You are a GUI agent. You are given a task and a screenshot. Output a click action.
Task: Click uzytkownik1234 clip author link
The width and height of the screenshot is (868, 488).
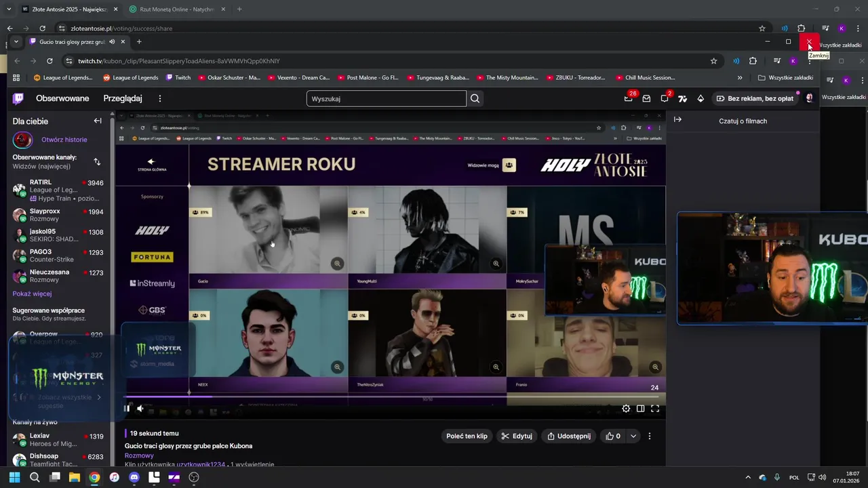click(x=201, y=464)
